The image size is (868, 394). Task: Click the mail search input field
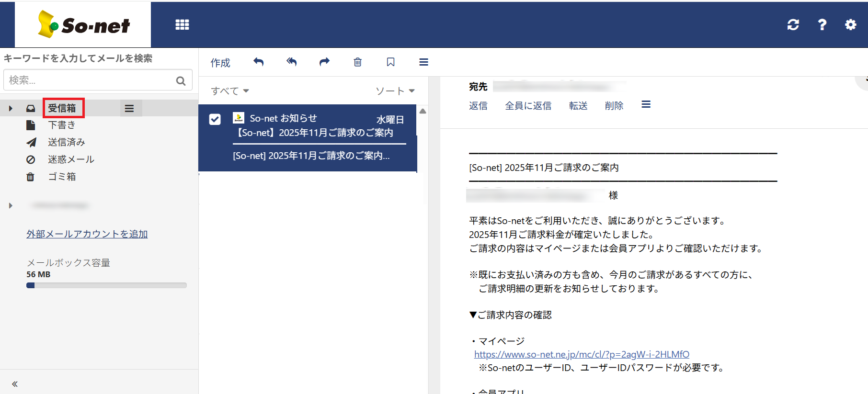pyautogui.click(x=91, y=80)
